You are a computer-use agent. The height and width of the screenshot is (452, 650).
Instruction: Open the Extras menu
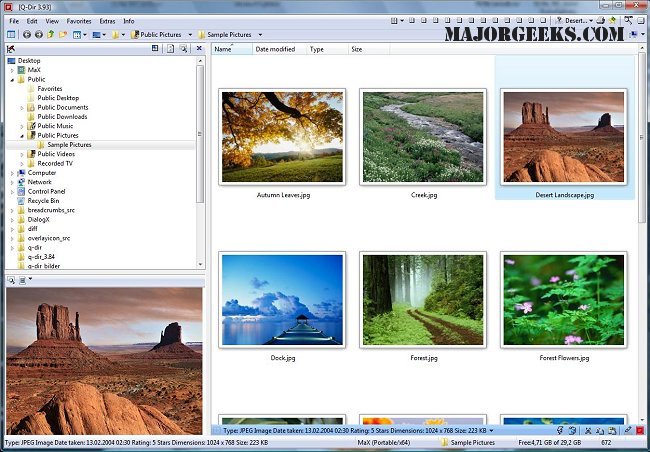coord(107,20)
